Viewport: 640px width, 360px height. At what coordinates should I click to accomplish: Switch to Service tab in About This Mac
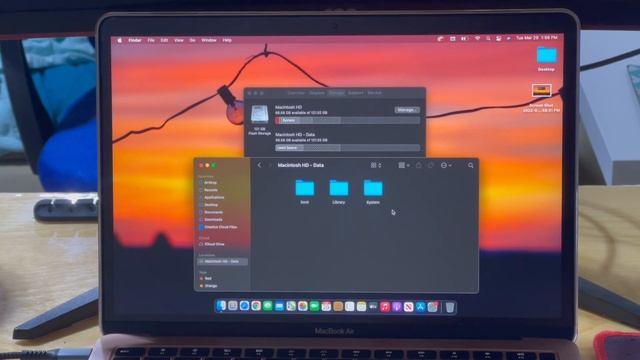click(x=374, y=93)
